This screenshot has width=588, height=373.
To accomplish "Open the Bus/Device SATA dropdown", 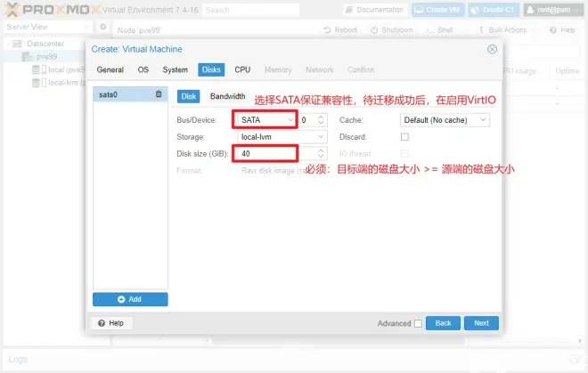I will pyautogui.click(x=265, y=119).
